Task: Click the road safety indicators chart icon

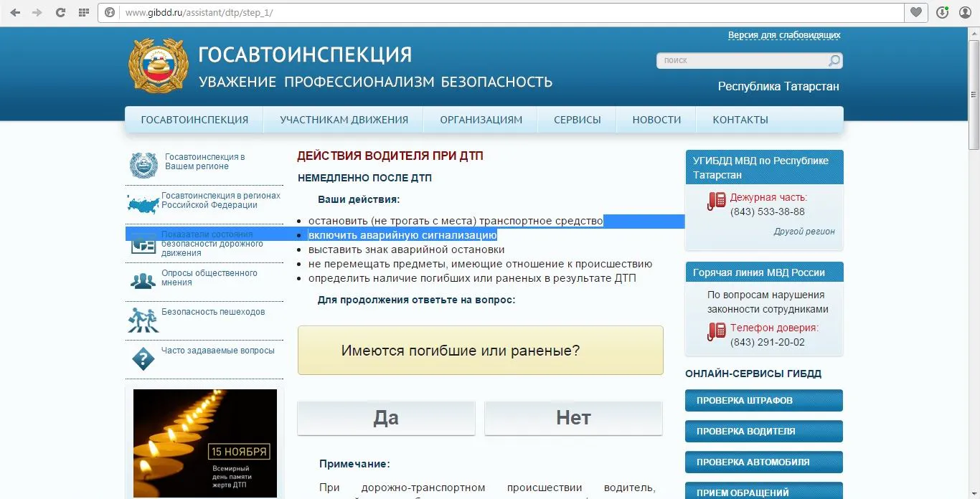Action: (x=143, y=244)
